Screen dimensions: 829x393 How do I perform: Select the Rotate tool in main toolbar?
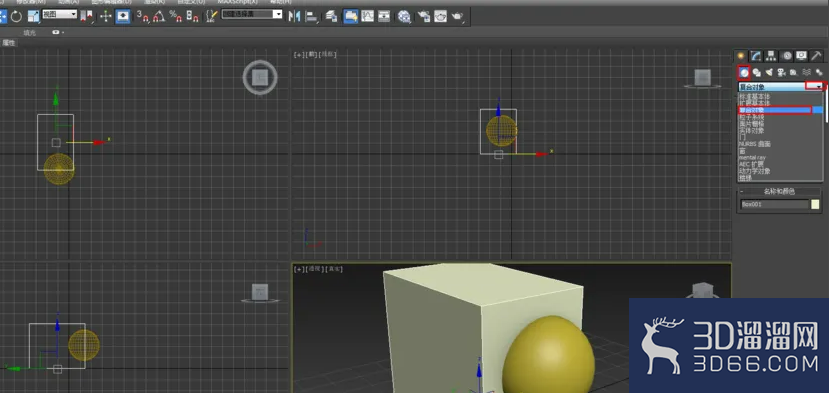[x=16, y=16]
